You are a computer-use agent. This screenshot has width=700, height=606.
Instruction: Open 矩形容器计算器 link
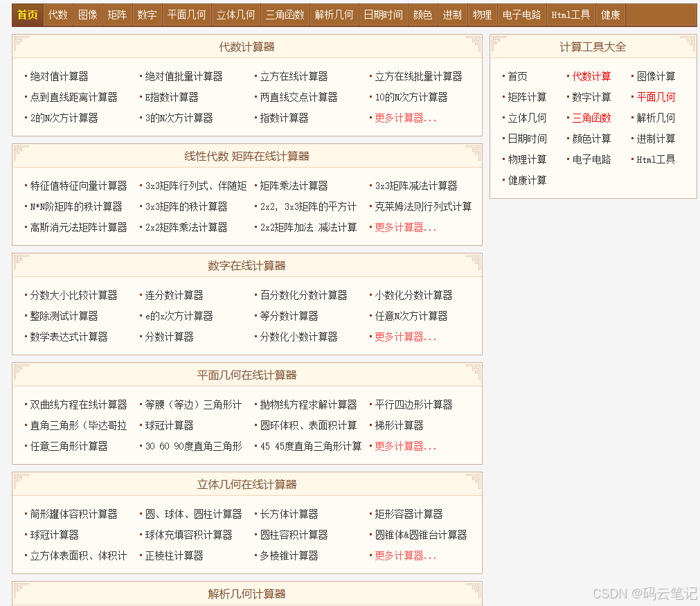409,514
